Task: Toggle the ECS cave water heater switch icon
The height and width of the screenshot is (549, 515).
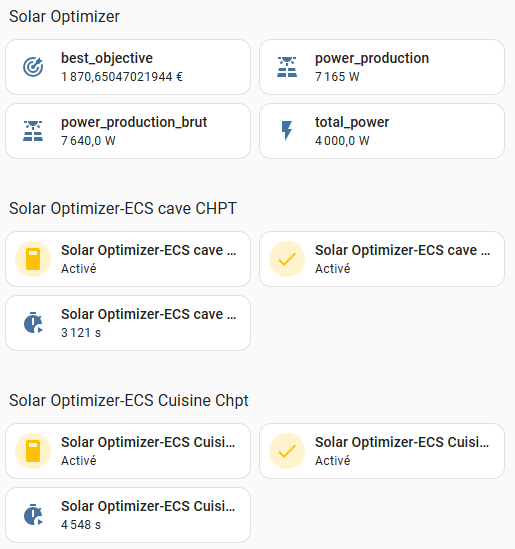Action: coord(33,259)
